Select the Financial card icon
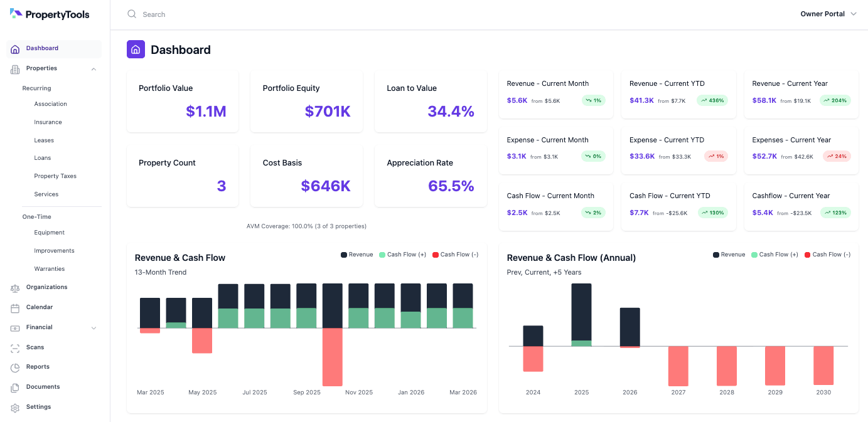 coord(14,327)
